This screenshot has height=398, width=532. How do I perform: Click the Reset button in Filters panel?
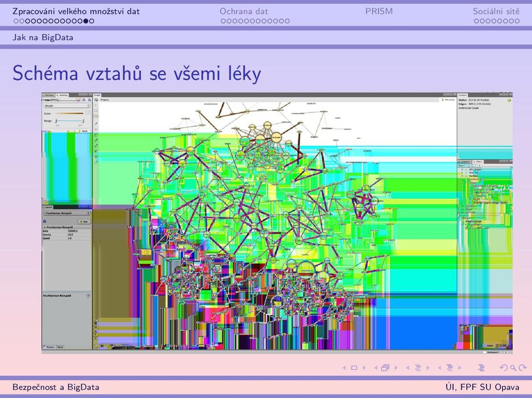(461, 166)
